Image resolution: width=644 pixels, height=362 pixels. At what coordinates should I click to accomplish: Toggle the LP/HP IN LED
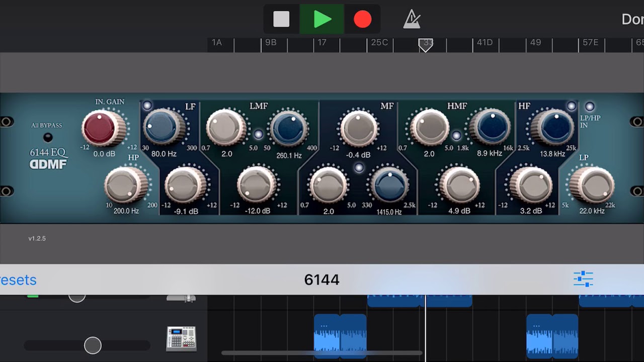[x=590, y=106]
